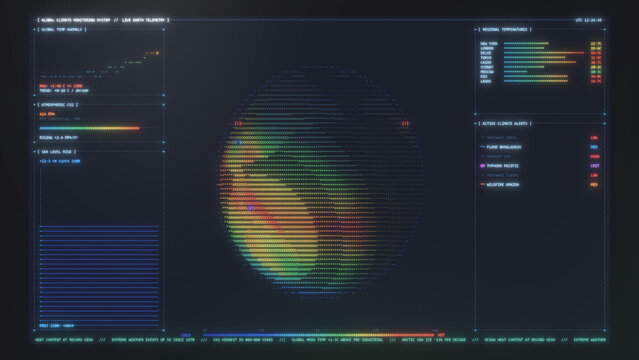The height and width of the screenshot is (360, 639).
Task: Open the Typhoon Pacific alert
Action: pos(539,166)
